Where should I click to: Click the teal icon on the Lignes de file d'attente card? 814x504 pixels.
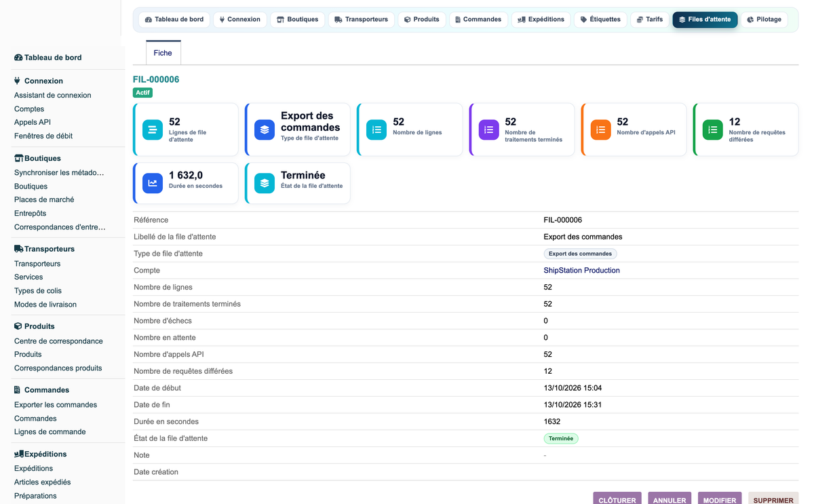coord(153,130)
